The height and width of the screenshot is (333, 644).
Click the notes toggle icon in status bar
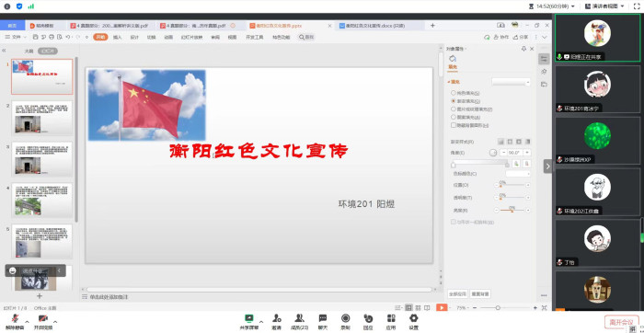[x=397, y=307]
